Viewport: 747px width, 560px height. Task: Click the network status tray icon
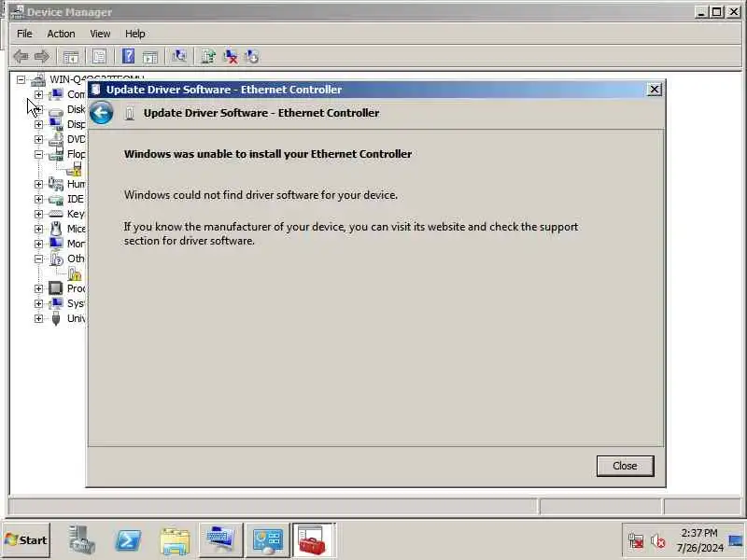pyautogui.click(x=636, y=540)
